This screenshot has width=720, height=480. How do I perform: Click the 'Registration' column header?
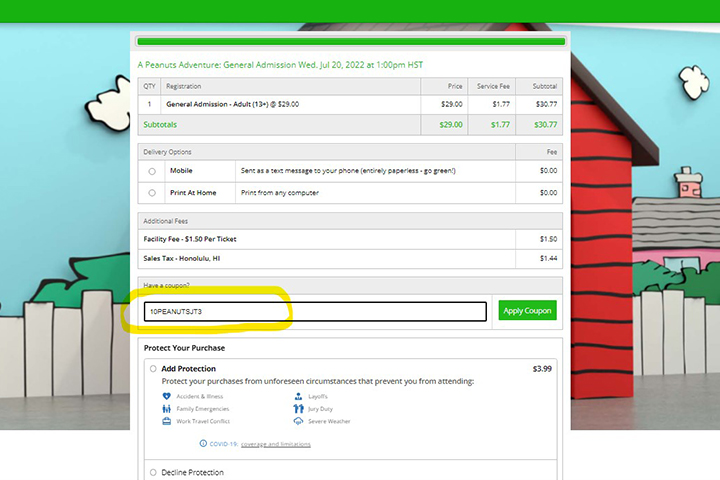pyautogui.click(x=183, y=86)
